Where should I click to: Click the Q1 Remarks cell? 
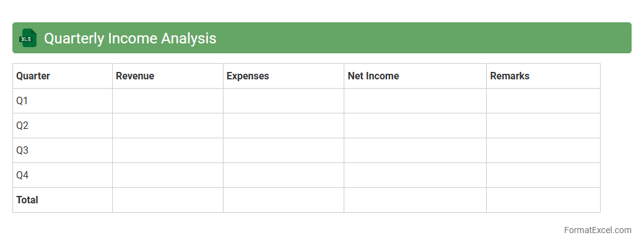543,101
